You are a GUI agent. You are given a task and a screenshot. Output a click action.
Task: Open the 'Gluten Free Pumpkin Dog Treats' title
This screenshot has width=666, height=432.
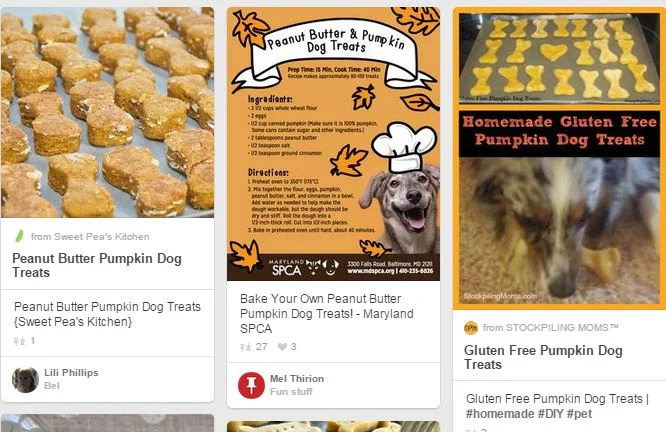point(543,357)
